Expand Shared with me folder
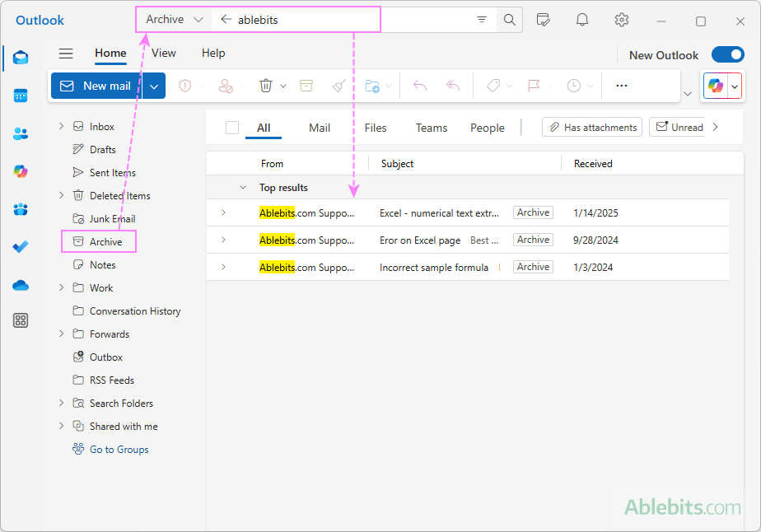 61,426
